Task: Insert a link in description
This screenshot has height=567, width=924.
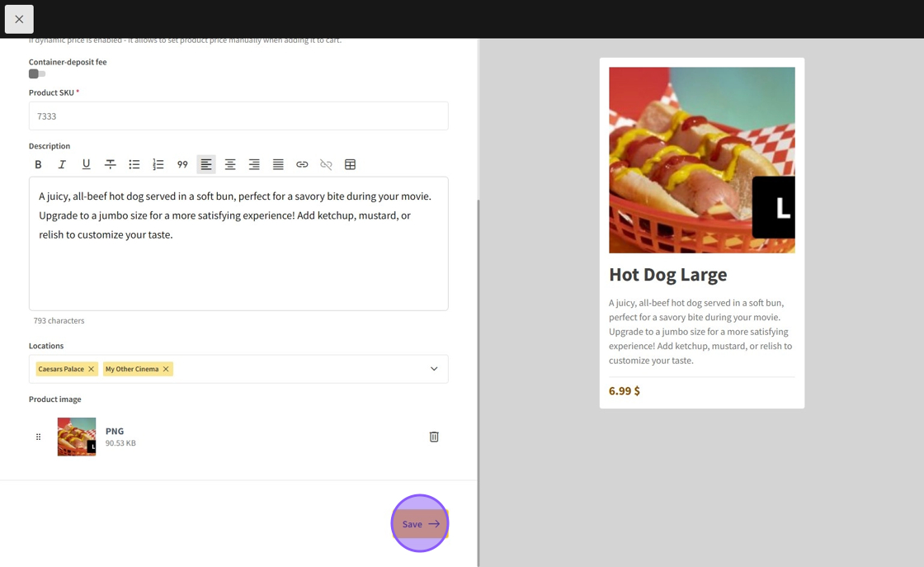Action: (302, 164)
